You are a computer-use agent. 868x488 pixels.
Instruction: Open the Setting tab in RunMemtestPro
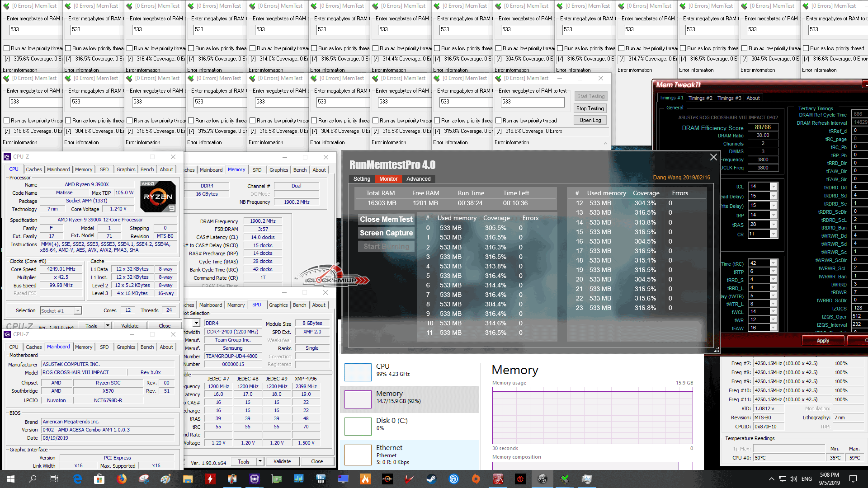(362, 179)
